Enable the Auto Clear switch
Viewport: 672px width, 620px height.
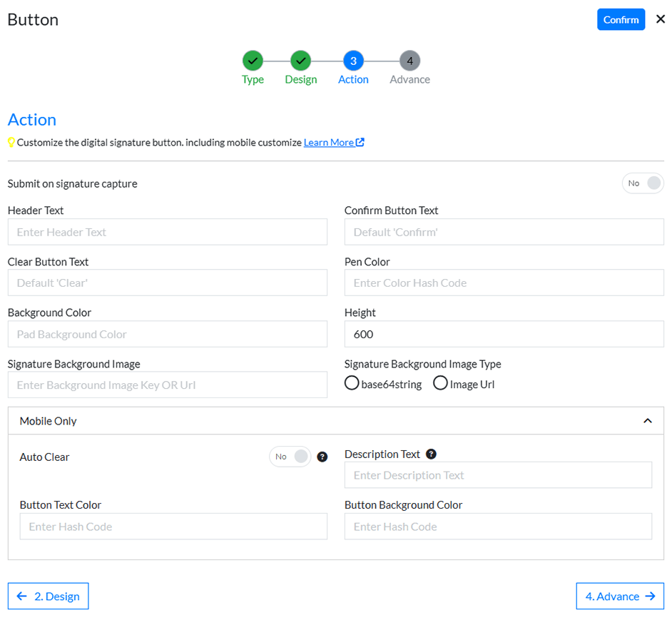click(x=290, y=457)
